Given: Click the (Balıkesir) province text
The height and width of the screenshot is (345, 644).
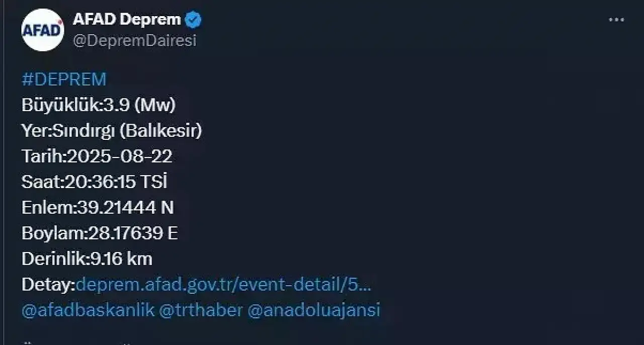Looking at the screenshot, I should coord(161,131).
